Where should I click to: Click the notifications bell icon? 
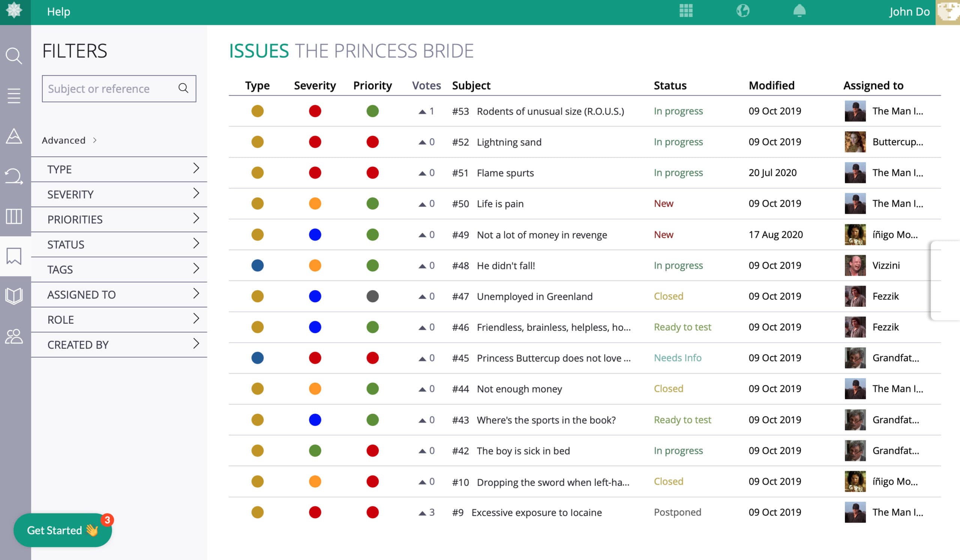point(799,11)
